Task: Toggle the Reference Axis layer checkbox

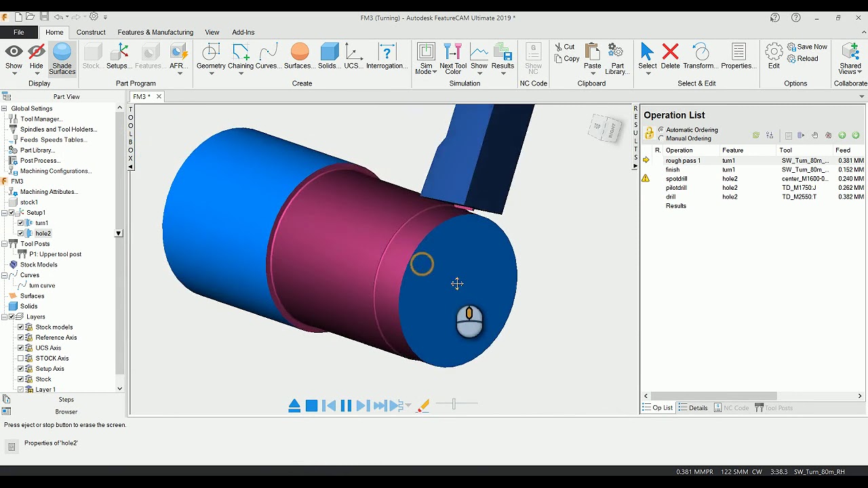Action: (20, 338)
